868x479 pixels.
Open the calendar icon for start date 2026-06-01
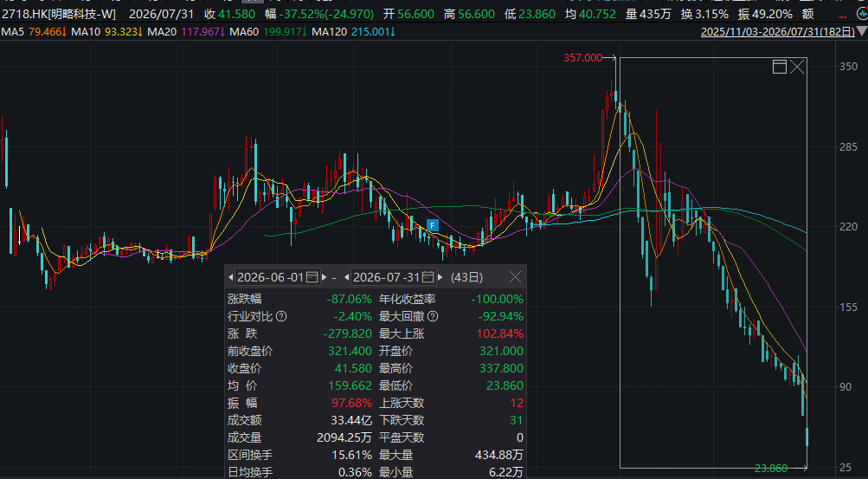tap(312, 277)
